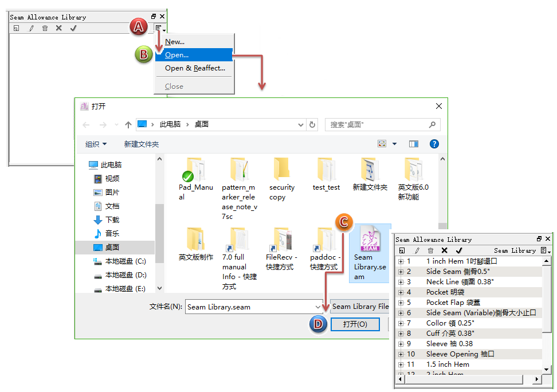
Task: Click the checkmark icon in the populated Seam Library toolbar
Action: pyautogui.click(x=458, y=250)
